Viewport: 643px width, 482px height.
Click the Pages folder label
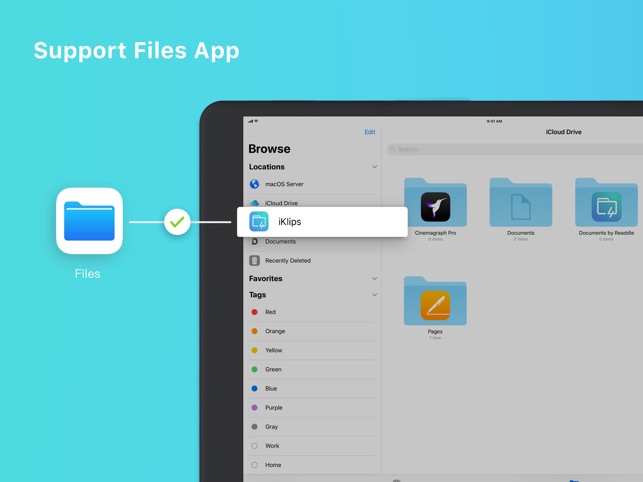click(435, 331)
